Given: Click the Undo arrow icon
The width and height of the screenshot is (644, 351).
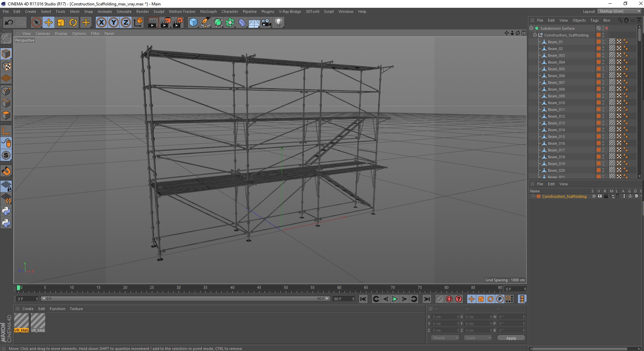Looking at the screenshot, I should (x=9, y=23).
